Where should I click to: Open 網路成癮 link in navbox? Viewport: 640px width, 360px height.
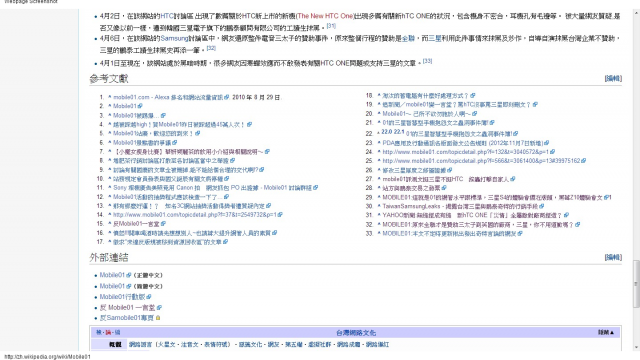pyautogui.click(x=348, y=344)
